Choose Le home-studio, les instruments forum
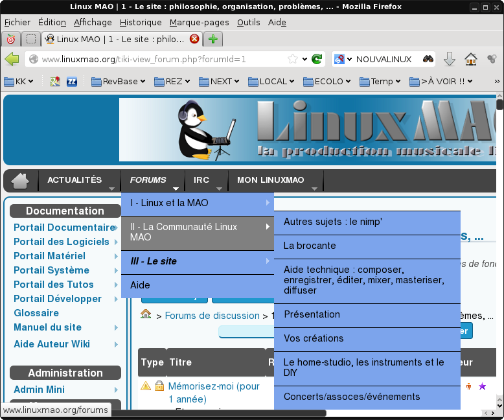The image size is (504, 420). [x=367, y=368]
